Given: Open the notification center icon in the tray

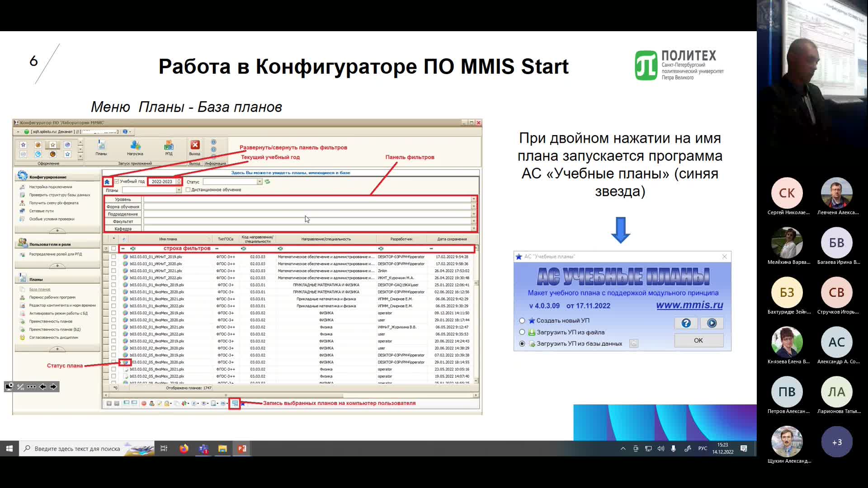Looking at the screenshot, I should click(x=744, y=449).
